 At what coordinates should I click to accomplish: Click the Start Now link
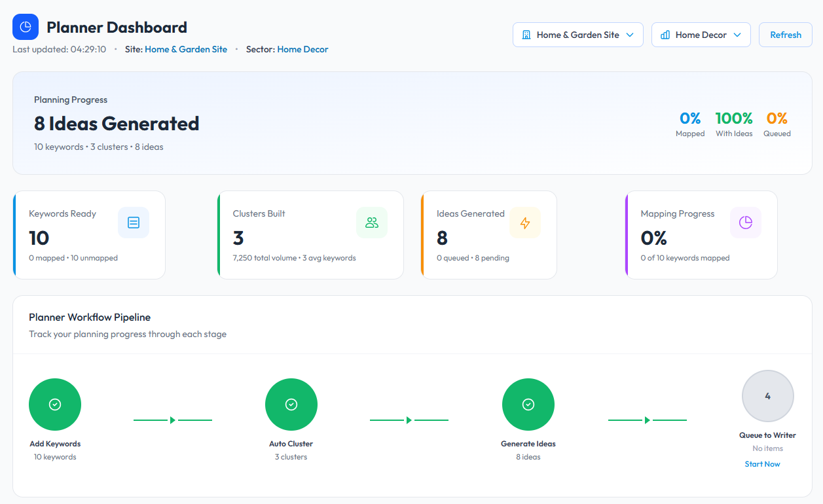(762, 464)
